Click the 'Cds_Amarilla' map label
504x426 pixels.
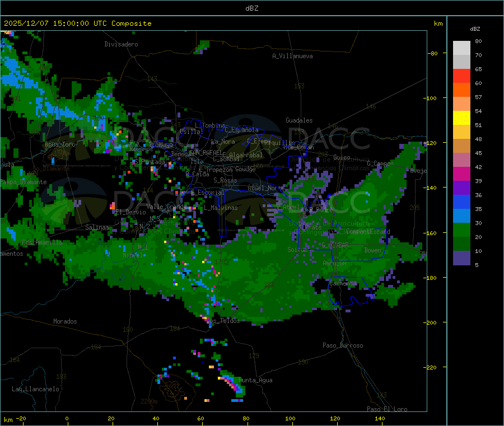pos(42,242)
